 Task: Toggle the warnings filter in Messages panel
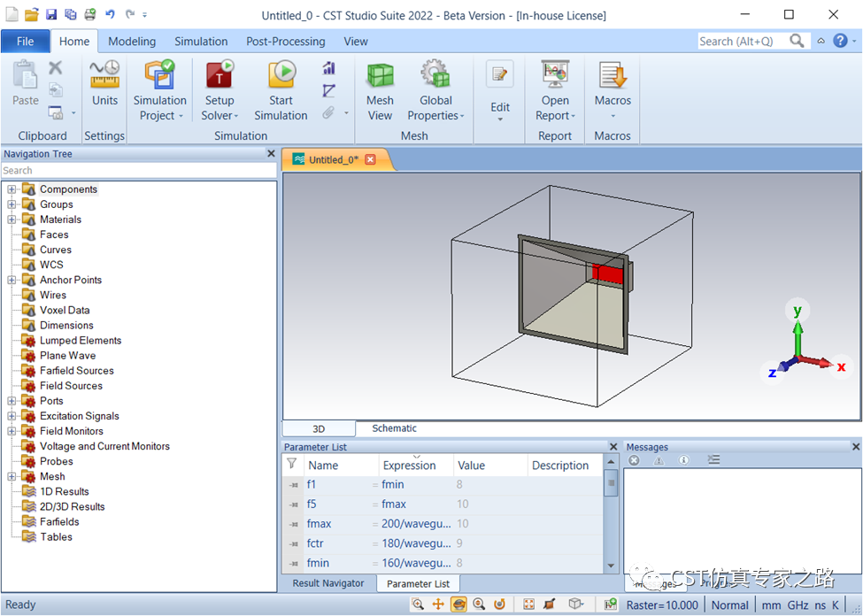pyautogui.click(x=659, y=460)
